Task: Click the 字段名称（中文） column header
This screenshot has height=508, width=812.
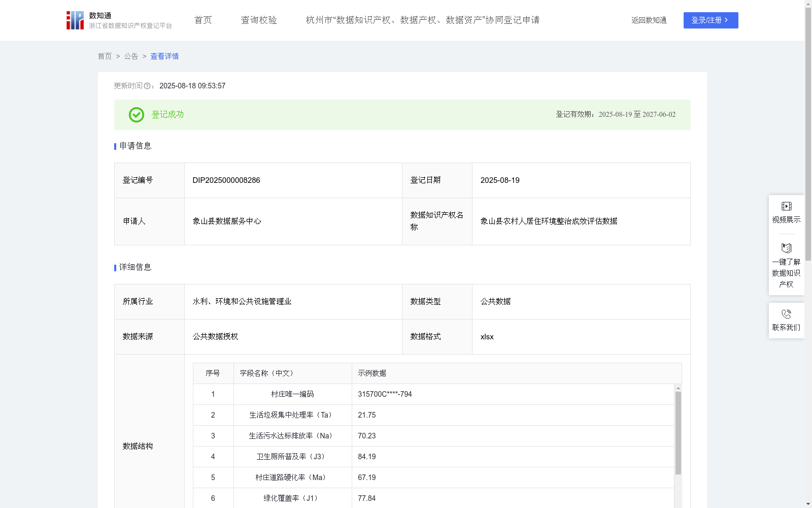Action: click(266, 373)
